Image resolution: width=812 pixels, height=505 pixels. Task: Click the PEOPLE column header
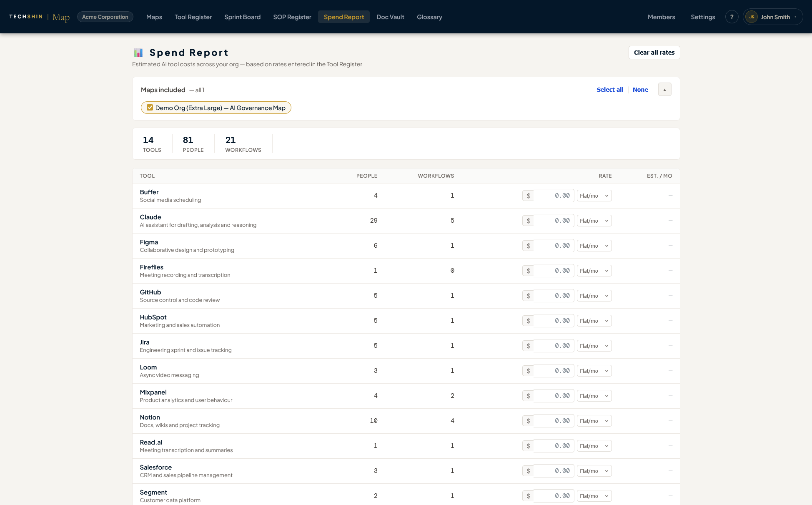[x=367, y=176]
